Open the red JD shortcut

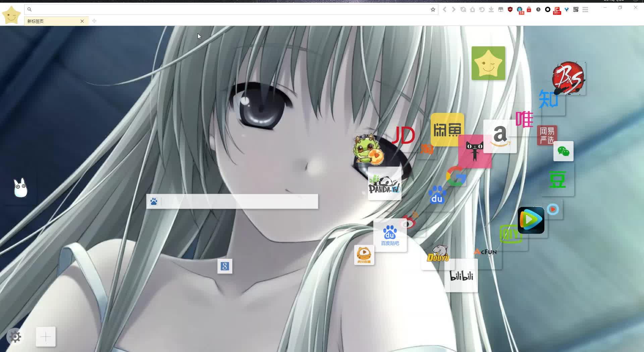point(404,135)
